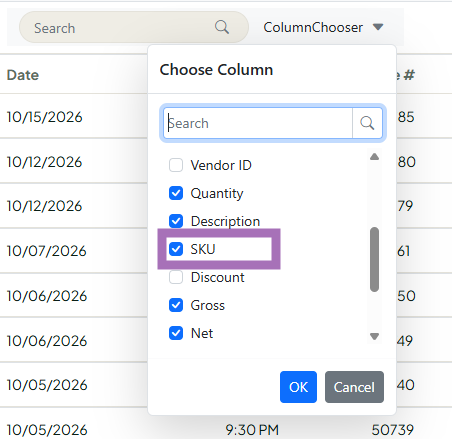Click the Description label text
Viewport: 452px width, 439px height.
pyautogui.click(x=225, y=221)
